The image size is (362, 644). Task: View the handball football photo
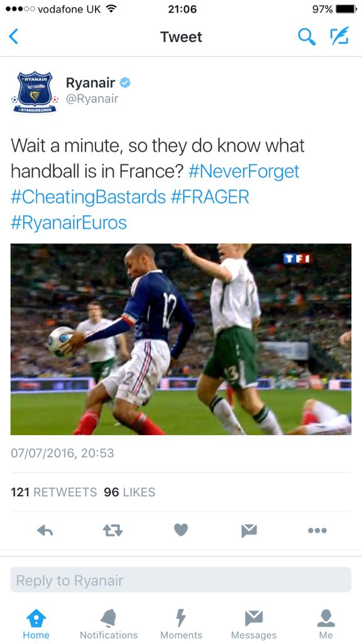(181, 339)
